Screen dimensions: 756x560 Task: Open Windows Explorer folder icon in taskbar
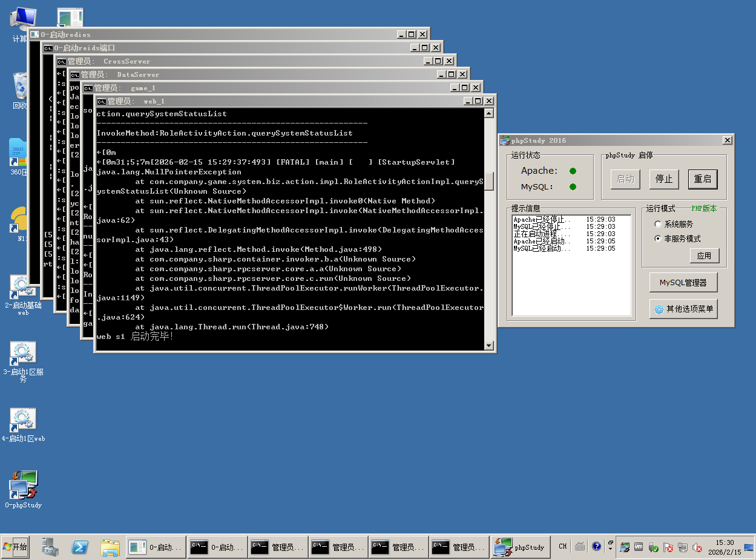coord(110,547)
